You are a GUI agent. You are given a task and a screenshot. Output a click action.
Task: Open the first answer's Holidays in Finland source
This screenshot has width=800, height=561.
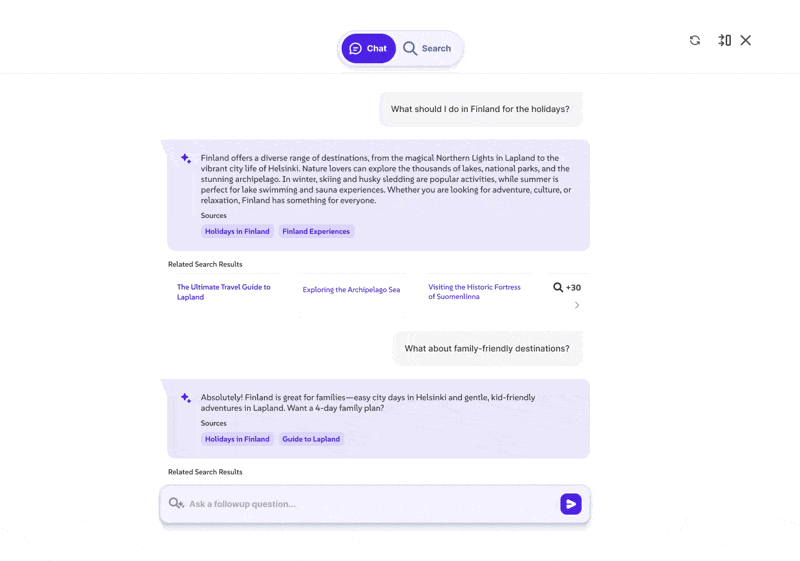tap(237, 231)
